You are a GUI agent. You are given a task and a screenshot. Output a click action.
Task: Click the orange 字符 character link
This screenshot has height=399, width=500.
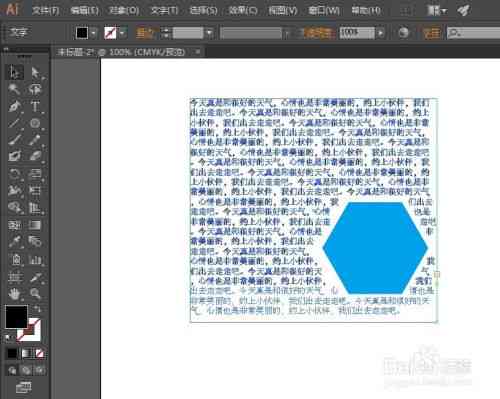point(432,33)
